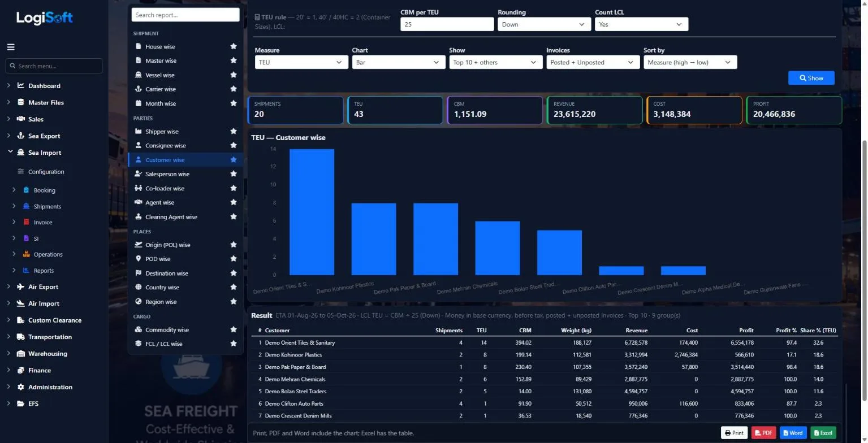Image resolution: width=868 pixels, height=443 pixels.
Task: Click the Country wise globe icon
Action: (139, 287)
